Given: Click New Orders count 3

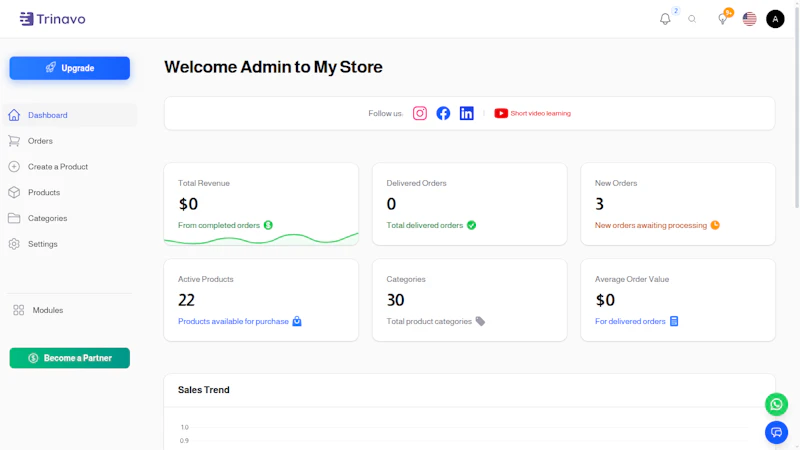Looking at the screenshot, I should coord(599,204).
